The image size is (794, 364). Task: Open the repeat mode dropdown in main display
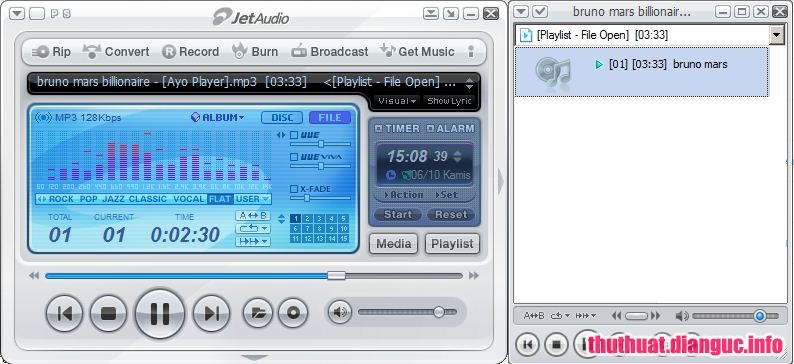point(253,229)
